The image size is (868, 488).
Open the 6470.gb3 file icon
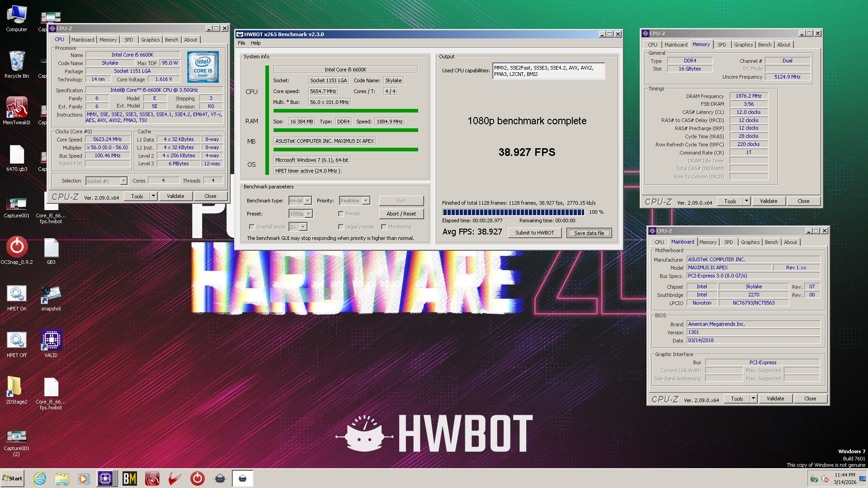click(x=17, y=158)
